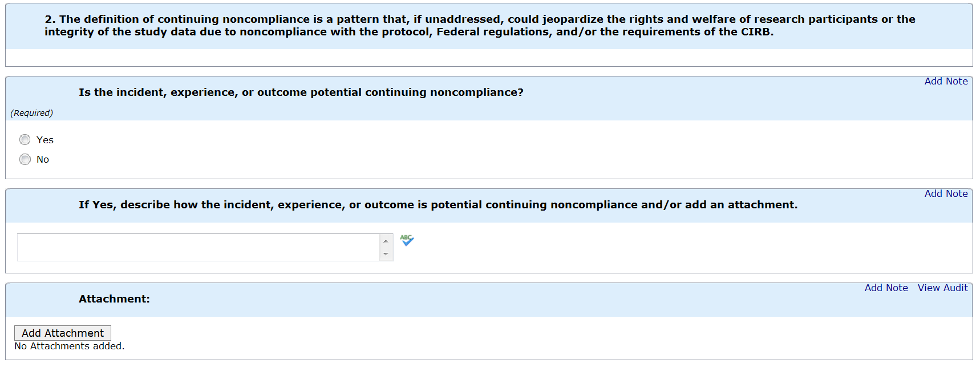Click the spell check ABC icon

click(x=407, y=240)
